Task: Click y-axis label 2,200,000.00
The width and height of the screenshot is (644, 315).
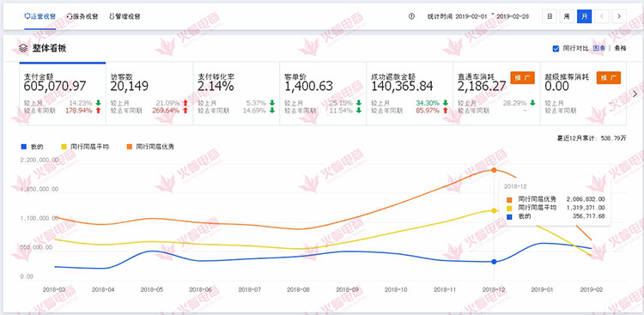Action: [x=39, y=160]
